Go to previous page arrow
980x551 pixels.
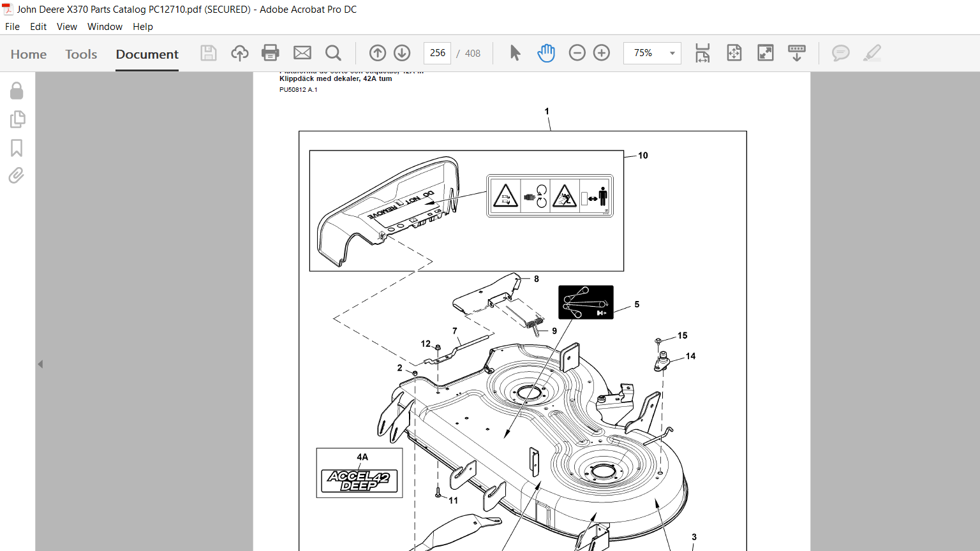point(378,53)
